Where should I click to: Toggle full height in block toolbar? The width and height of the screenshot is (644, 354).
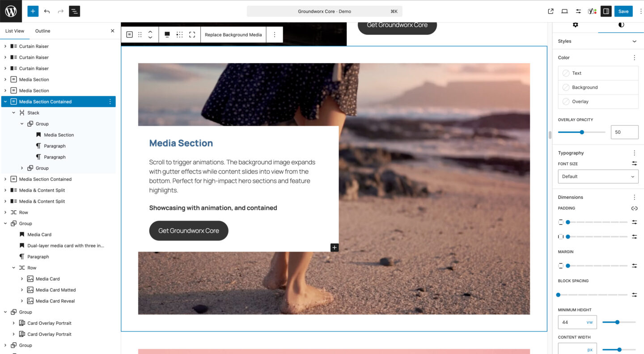192,34
